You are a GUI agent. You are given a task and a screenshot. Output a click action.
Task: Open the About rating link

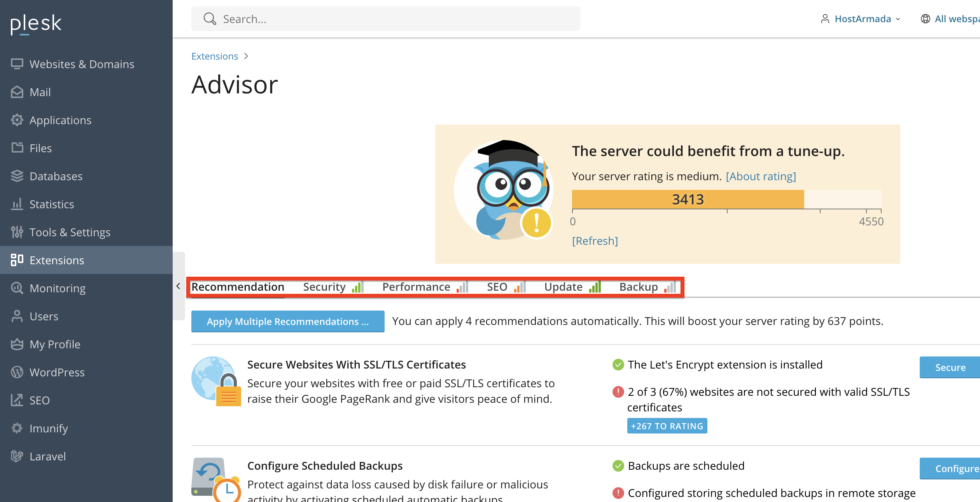[761, 176]
